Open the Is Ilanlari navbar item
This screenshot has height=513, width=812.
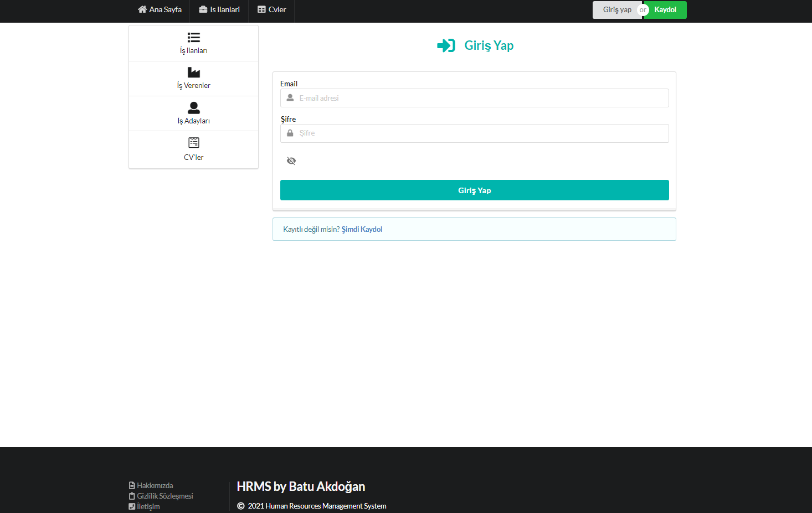point(219,9)
